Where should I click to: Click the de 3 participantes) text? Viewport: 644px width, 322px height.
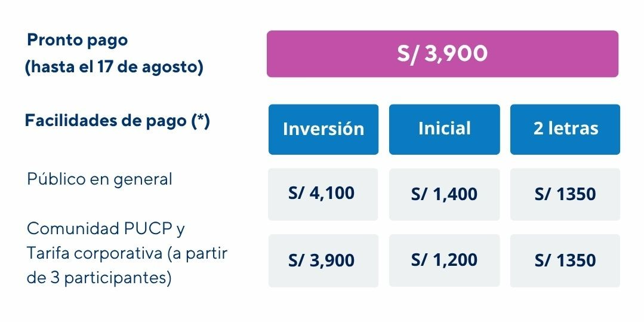99,278
